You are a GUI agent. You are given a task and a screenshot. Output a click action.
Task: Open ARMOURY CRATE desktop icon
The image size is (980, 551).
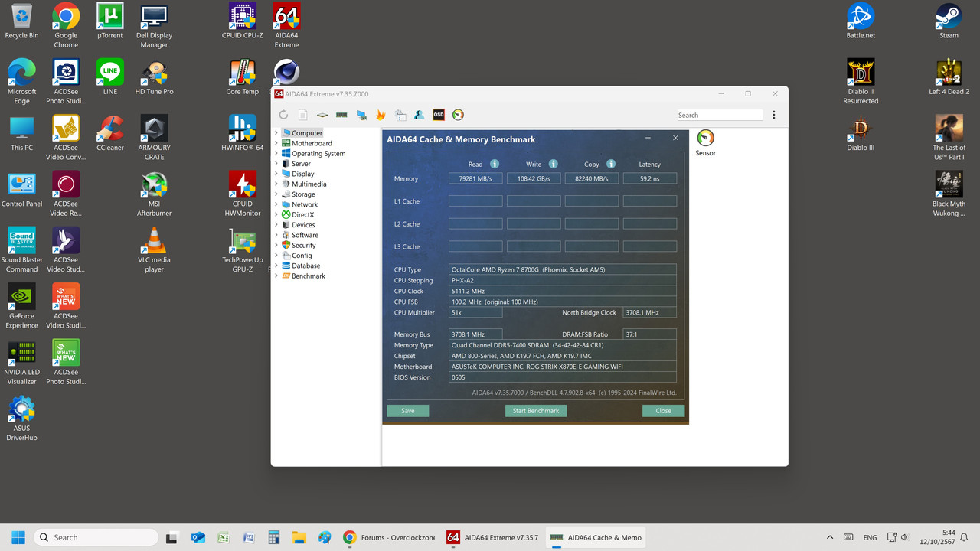pyautogui.click(x=154, y=138)
